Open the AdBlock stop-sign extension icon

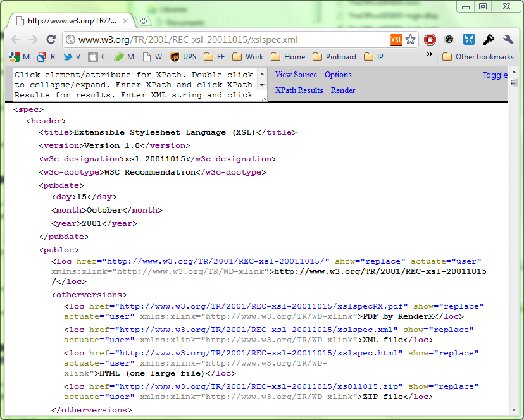tap(430, 39)
